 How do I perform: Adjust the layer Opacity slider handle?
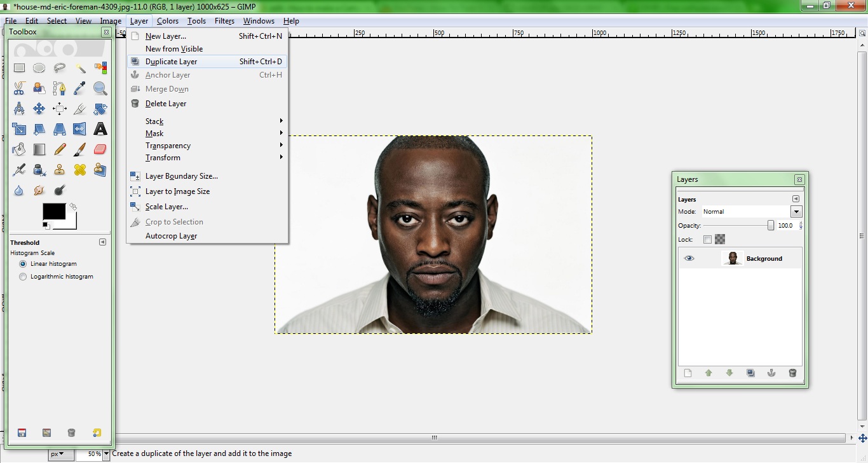(x=771, y=225)
